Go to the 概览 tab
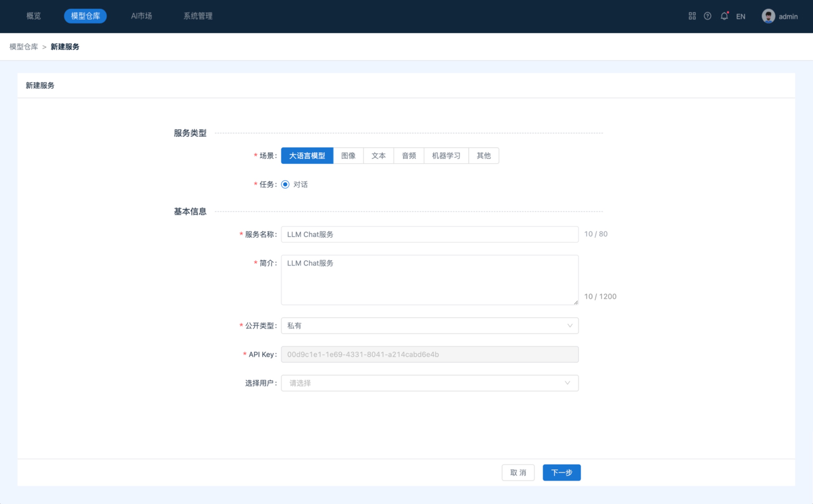Image resolution: width=813 pixels, height=504 pixels. [x=33, y=16]
